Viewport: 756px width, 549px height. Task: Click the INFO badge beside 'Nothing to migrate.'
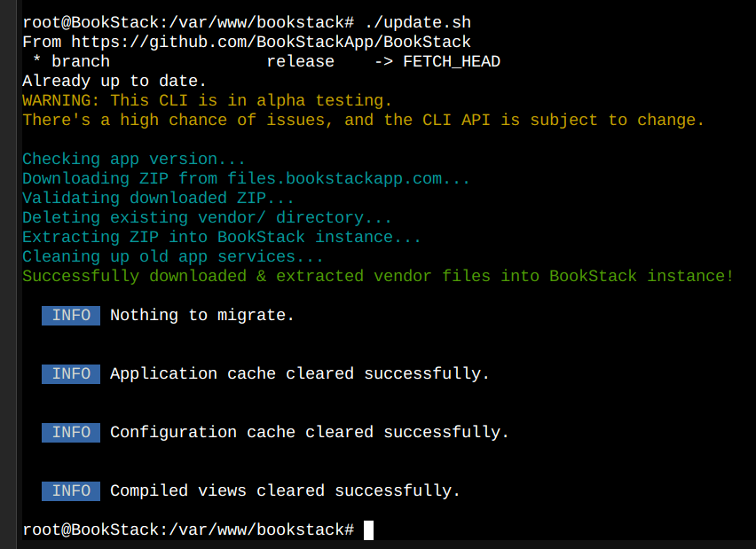coord(71,315)
